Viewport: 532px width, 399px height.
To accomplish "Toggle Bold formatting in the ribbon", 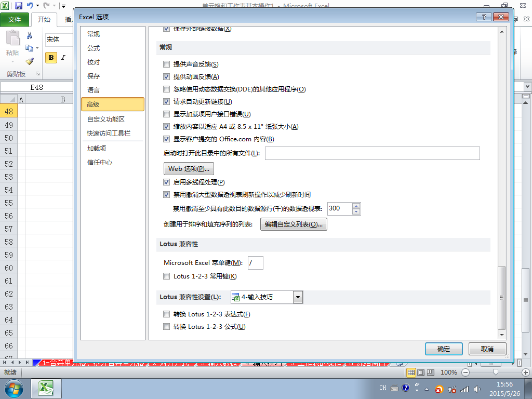I will coord(51,58).
